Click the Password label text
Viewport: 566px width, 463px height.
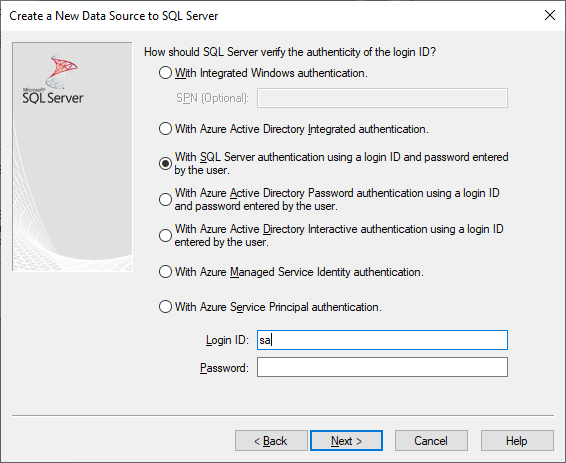pyautogui.click(x=224, y=368)
